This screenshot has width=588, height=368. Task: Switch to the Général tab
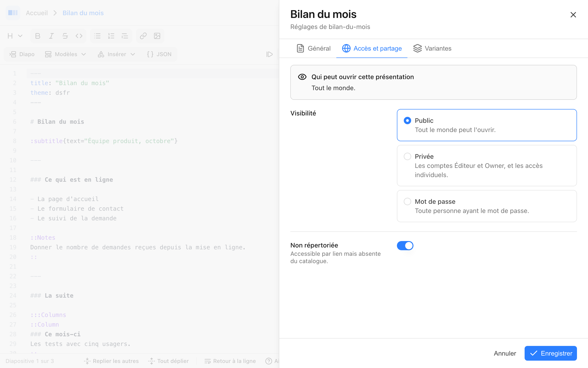(314, 49)
